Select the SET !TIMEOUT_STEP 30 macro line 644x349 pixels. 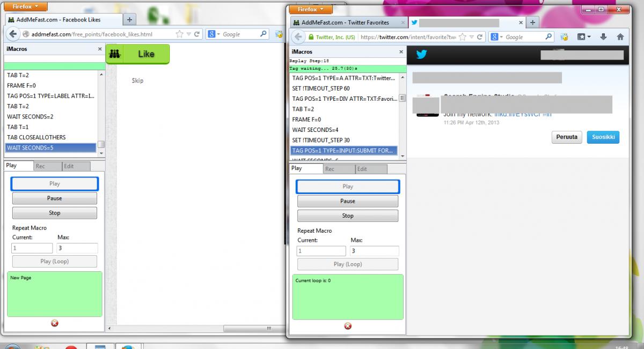click(x=345, y=140)
